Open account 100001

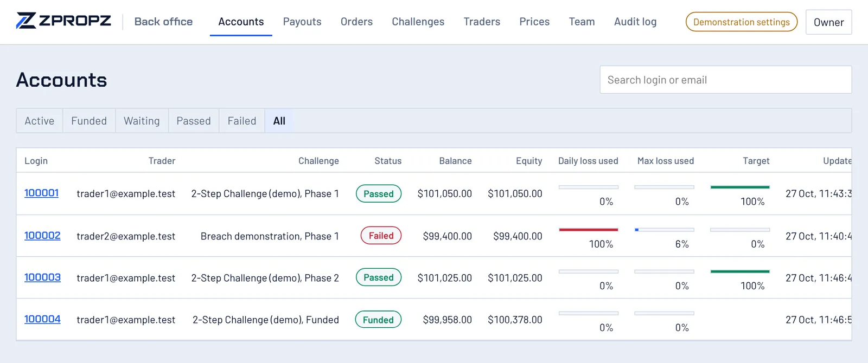coord(41,193)
